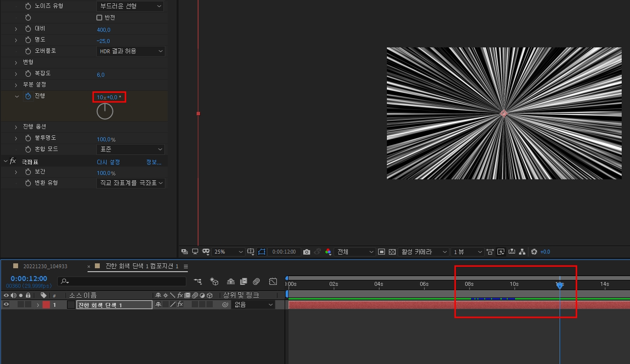Select 진한 회색 단색 1 컴포지션 1 tab
The height and width of the screenshot is (364, 630).
(x=142, y=266)
